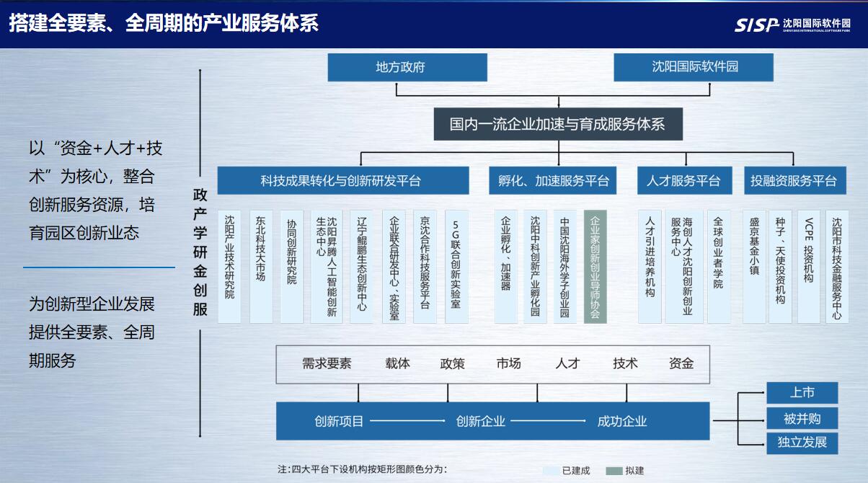Click the 孵化、加速服务平台 header
This screenshot has width=868, height=483.
pos(553,181)
